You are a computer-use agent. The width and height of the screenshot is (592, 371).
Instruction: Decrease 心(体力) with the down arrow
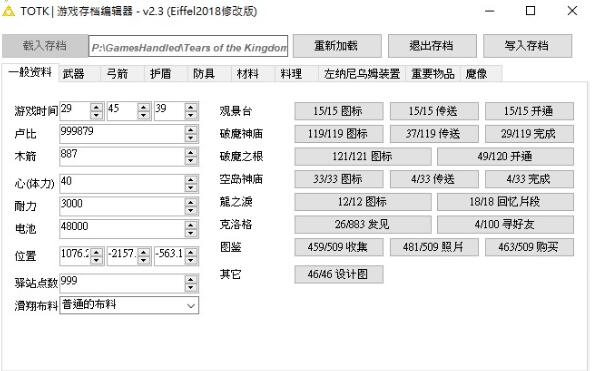tap(191, 188)
